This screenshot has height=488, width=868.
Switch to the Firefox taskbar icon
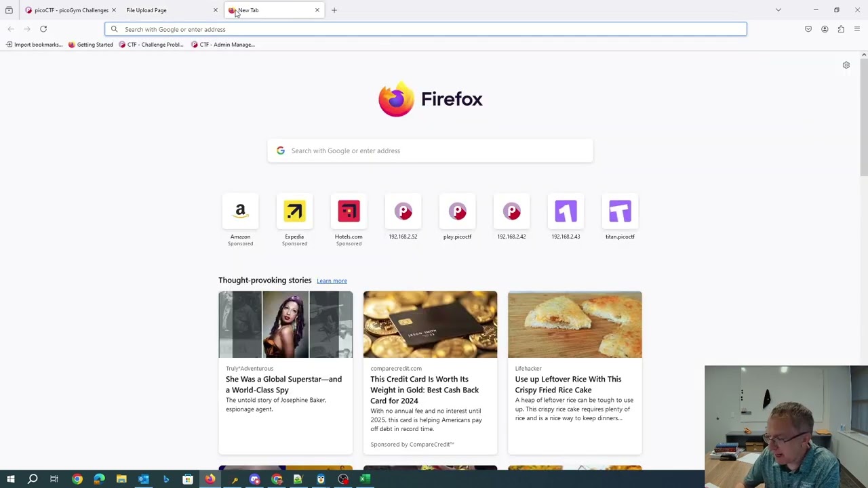coord(210,479)
